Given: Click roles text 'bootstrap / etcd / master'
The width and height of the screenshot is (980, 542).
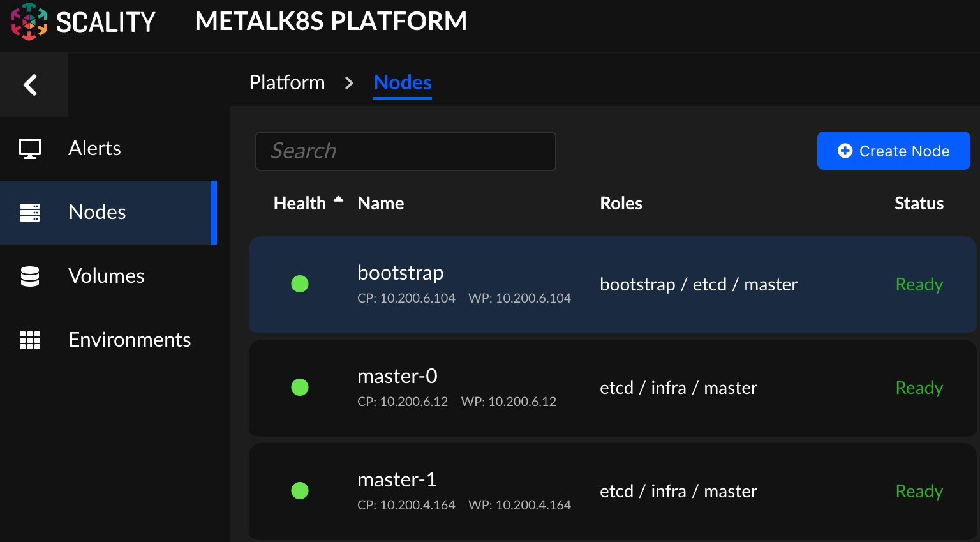Looking at the screenshot, I should 699,285.
